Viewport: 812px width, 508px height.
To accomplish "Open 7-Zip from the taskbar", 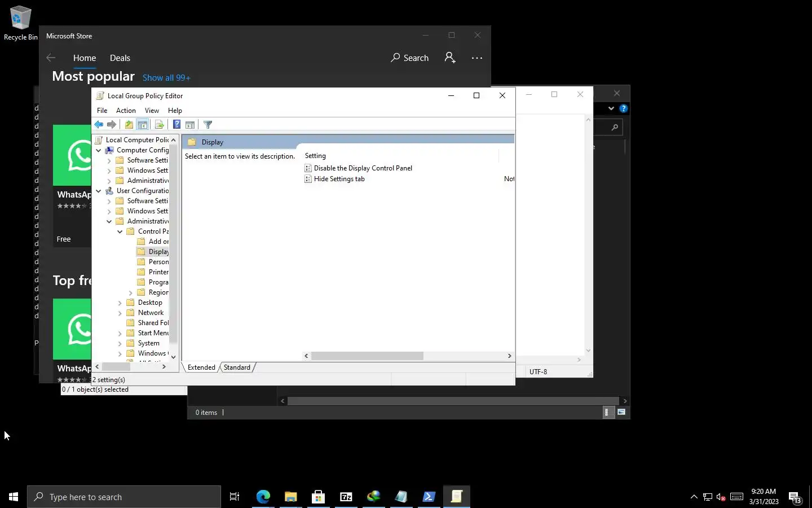I will coord(346,497).
